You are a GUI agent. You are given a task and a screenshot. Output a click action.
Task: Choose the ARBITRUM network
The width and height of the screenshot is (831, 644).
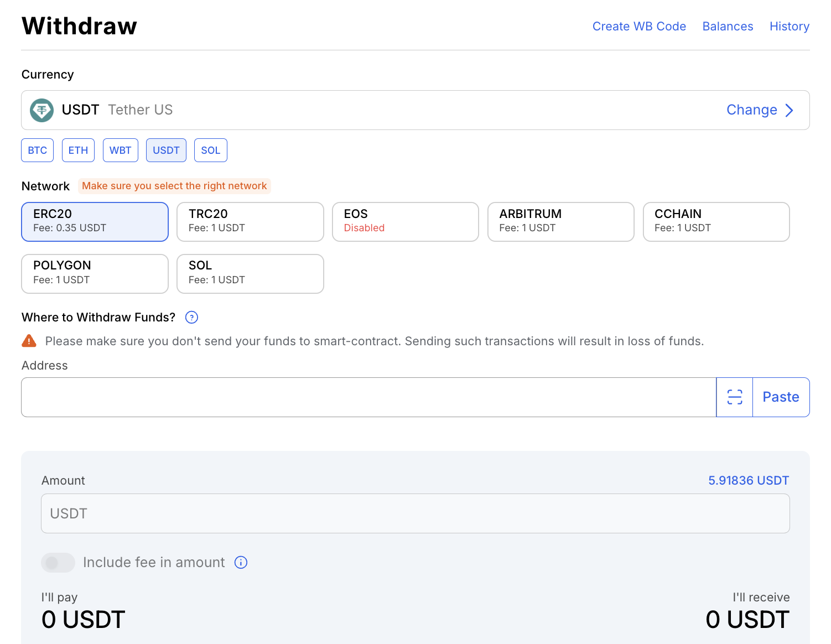tap(560, 222)
